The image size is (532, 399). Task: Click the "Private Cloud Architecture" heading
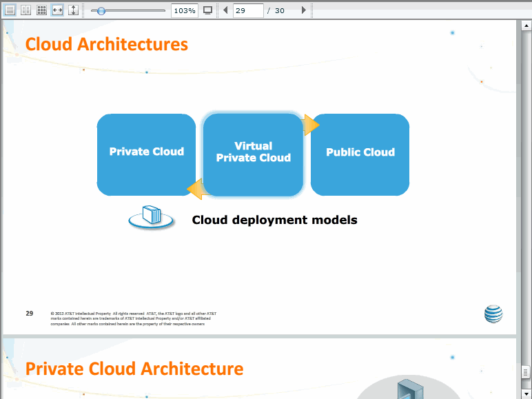tap(134, 369)
